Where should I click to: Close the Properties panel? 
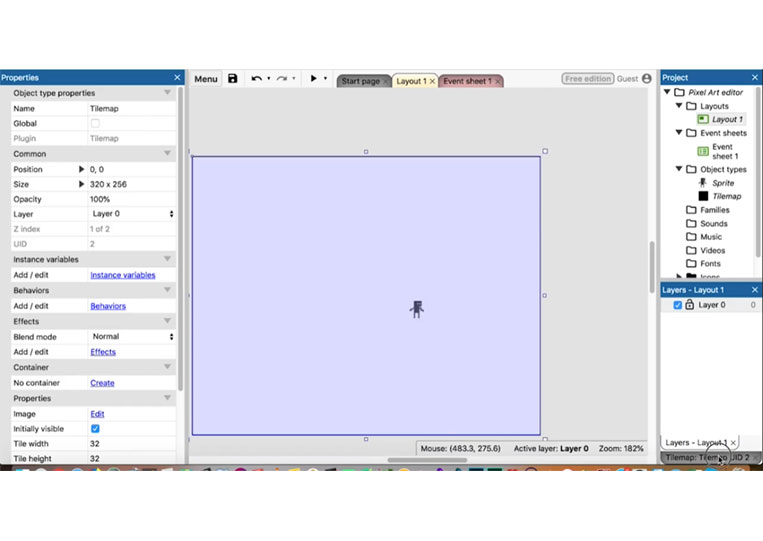pyautogui.click(x=177, y=77)
